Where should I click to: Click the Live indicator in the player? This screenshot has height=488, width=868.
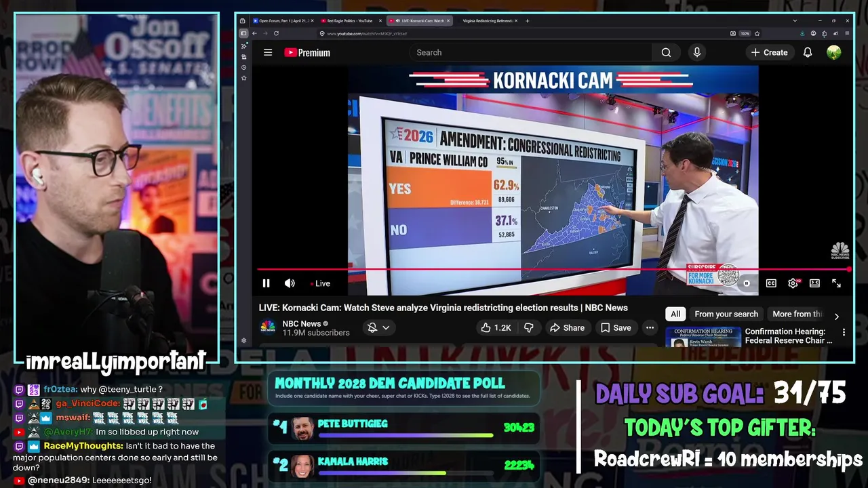coord(320,283)
